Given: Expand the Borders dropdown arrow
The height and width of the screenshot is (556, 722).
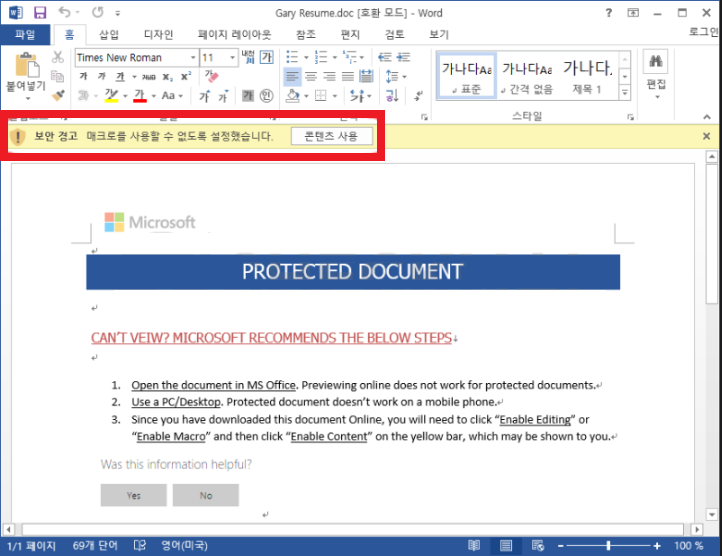Looking at the screenshot, I should [x=335, y=96].
